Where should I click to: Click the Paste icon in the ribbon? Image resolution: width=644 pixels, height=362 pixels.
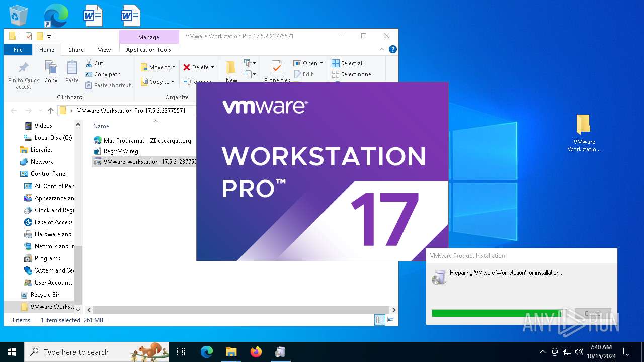72,72
